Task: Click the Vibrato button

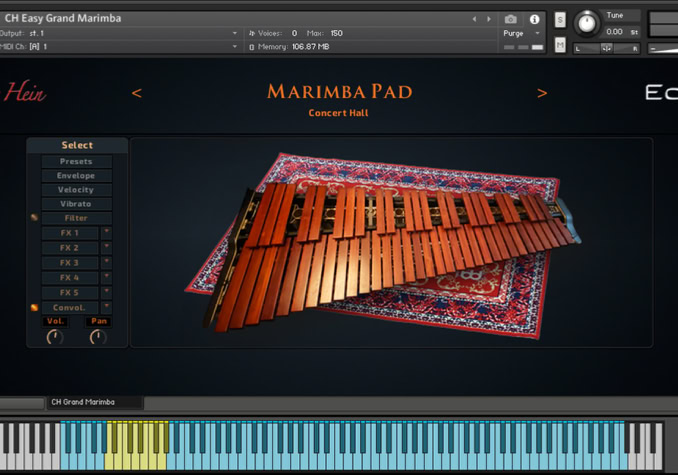Action: [76, 203]
